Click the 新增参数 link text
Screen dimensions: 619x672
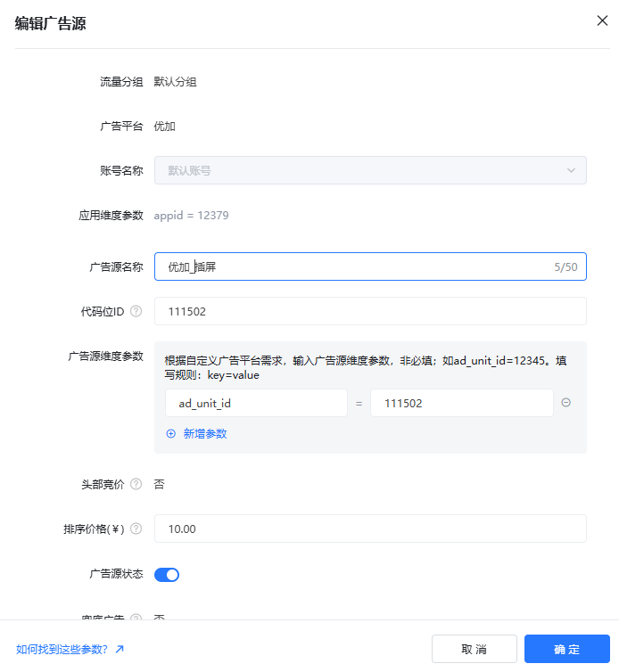point(205,433)
